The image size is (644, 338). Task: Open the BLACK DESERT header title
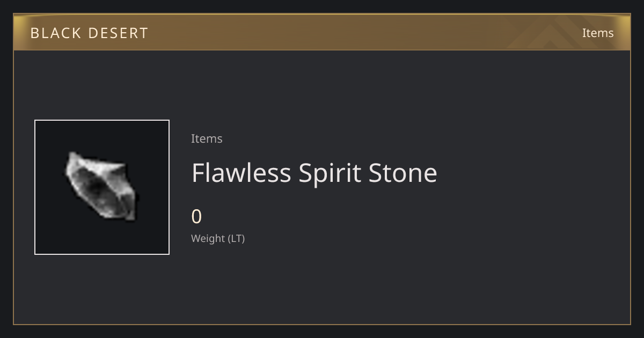tap(89, 33)
